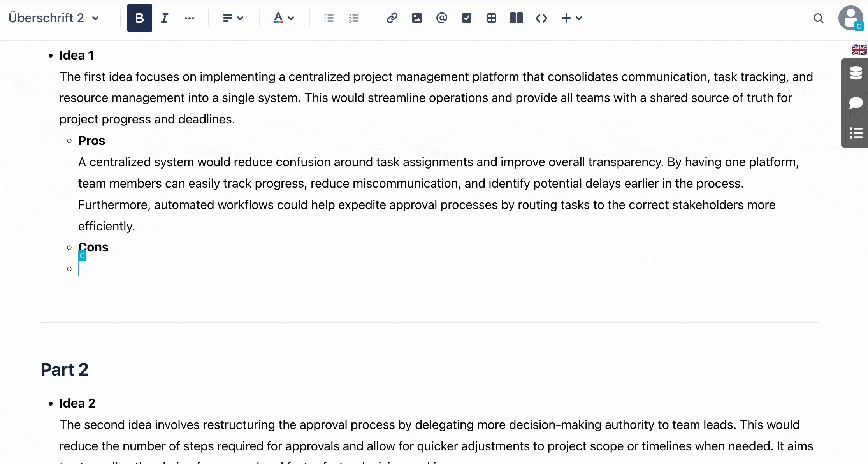Insert an image or file
The width and height of the screenshot is (868, 464).
[416, 18]
